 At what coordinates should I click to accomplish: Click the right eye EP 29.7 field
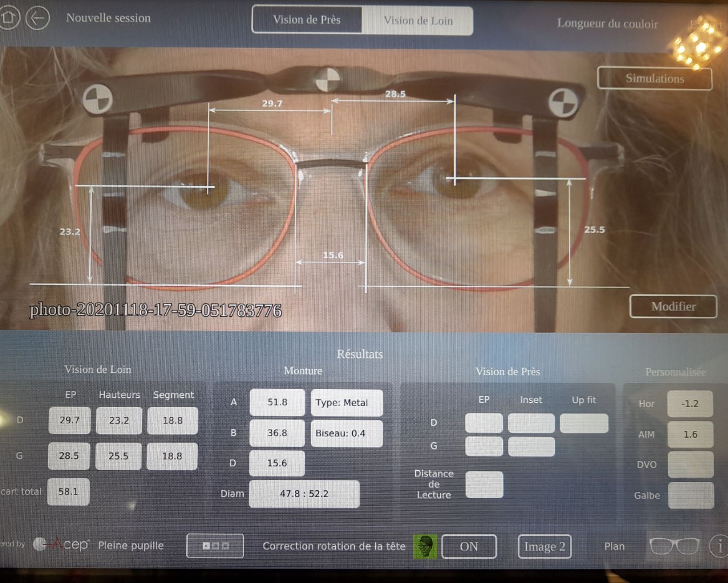69,420
